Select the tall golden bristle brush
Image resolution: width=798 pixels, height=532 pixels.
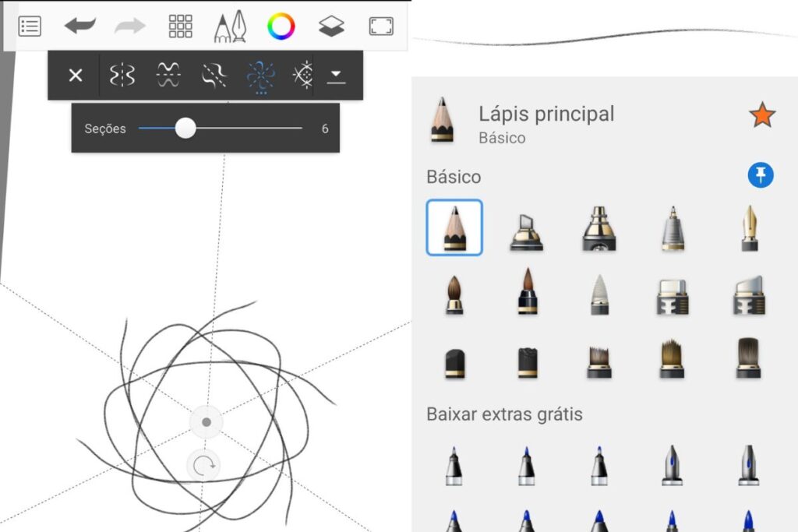[x=673, y=358]
